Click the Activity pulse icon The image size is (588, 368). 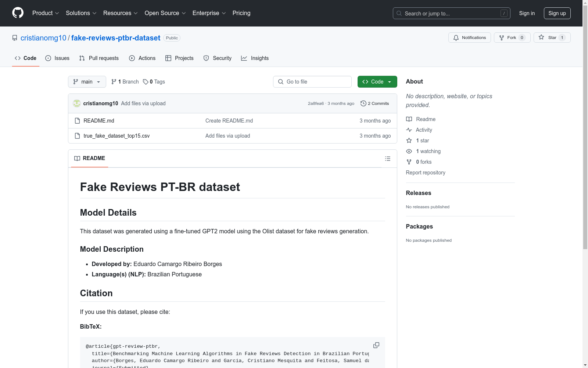click(x=409, y=130)
